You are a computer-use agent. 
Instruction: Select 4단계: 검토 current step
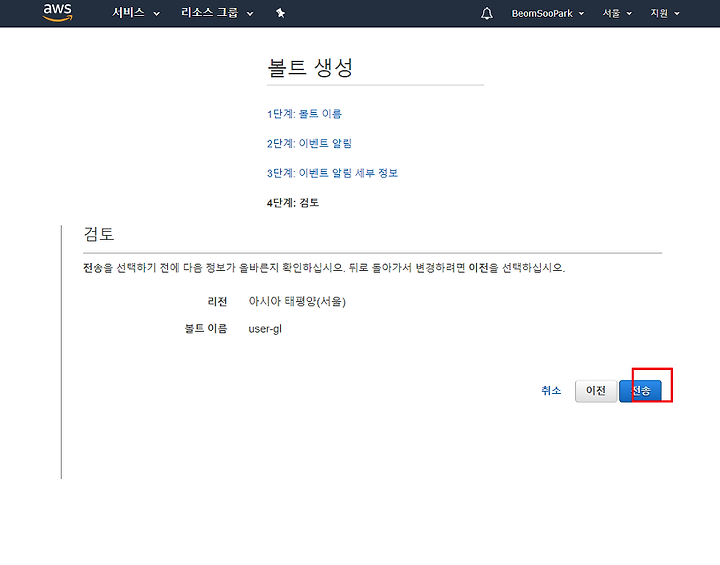[292, 203]
